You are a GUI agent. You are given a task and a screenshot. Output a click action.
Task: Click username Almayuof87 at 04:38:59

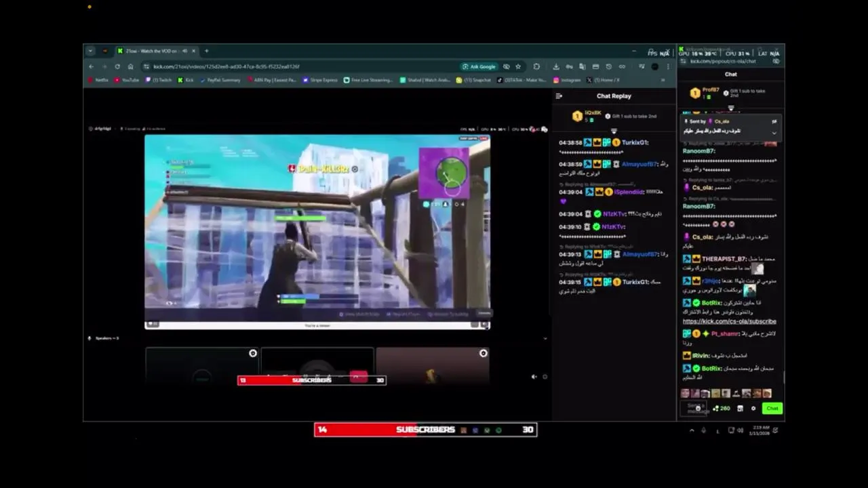point(639,165)
